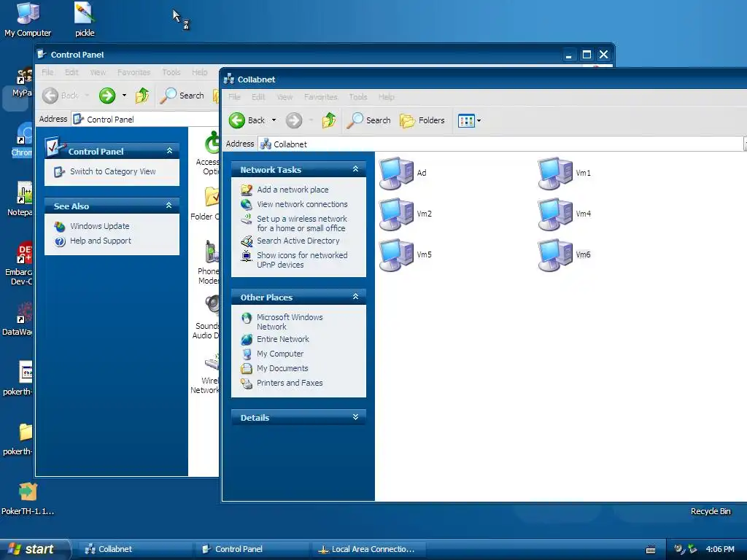Open the Ad computer in Collabnet

396,174
